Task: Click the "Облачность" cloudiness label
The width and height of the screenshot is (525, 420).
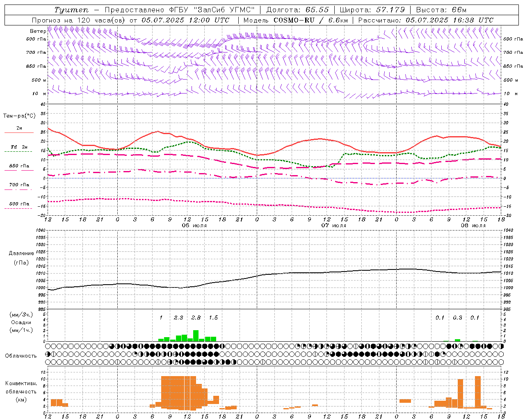Action: (x=21, y=356)
